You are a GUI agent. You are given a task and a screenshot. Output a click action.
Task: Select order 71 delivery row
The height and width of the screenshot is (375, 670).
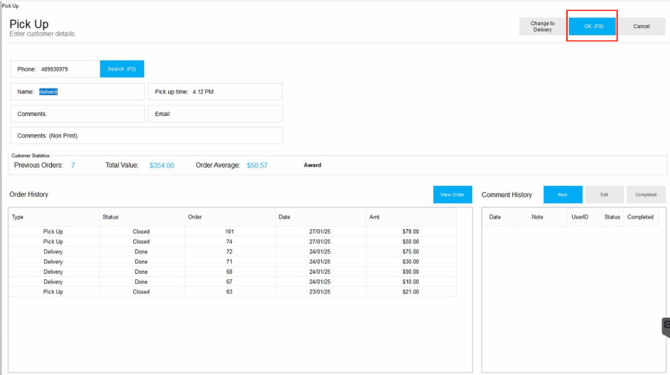232,261
